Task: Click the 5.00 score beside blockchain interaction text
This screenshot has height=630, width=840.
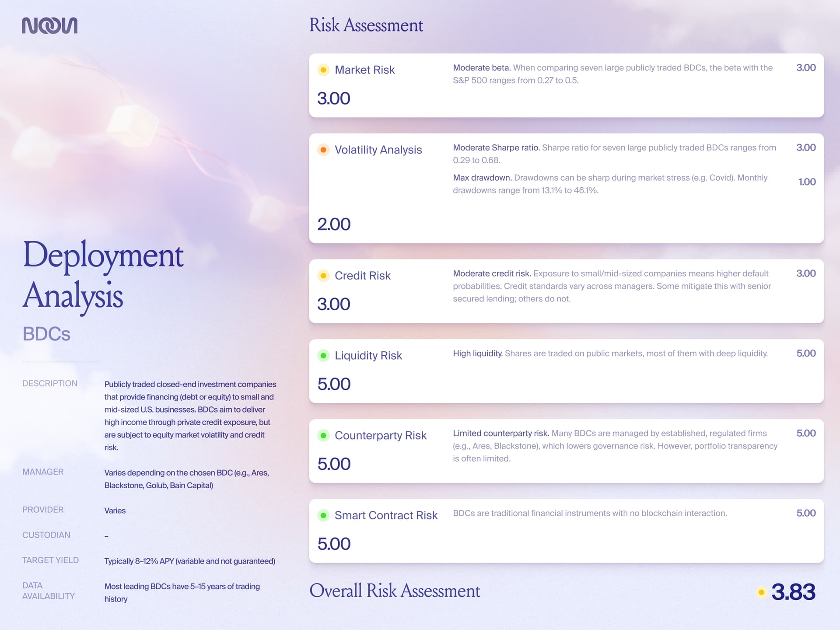Action: coord(806,513)
